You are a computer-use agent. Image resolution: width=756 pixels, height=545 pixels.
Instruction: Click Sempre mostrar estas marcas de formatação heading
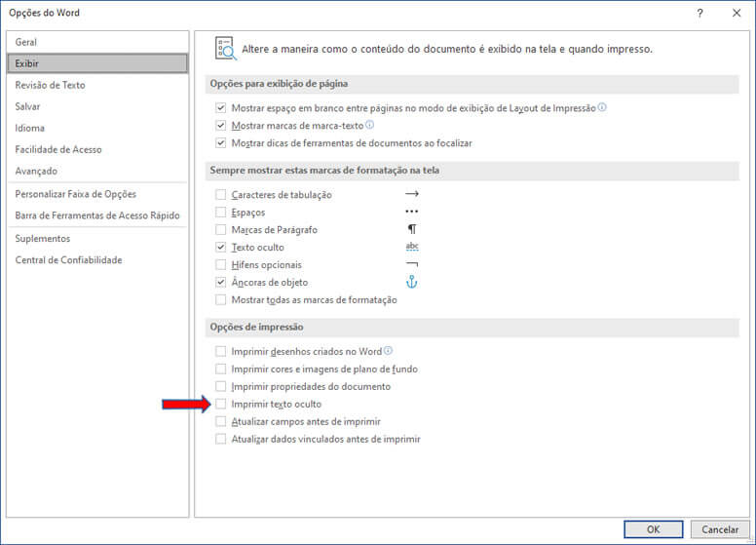click(324, 171)
